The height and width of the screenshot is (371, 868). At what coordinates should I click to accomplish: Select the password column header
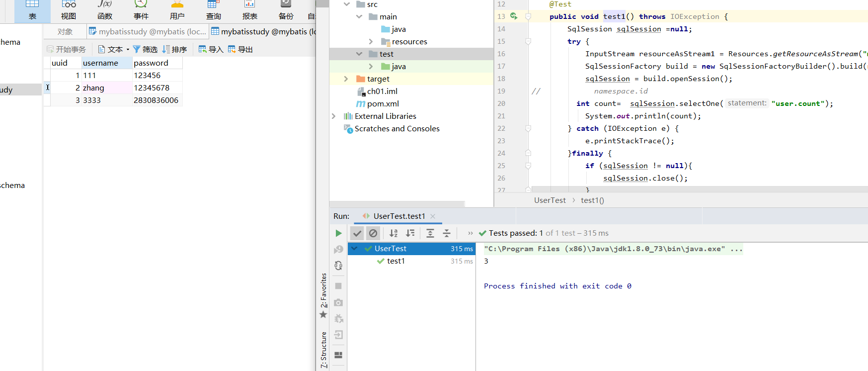click(x=157, y=63)
